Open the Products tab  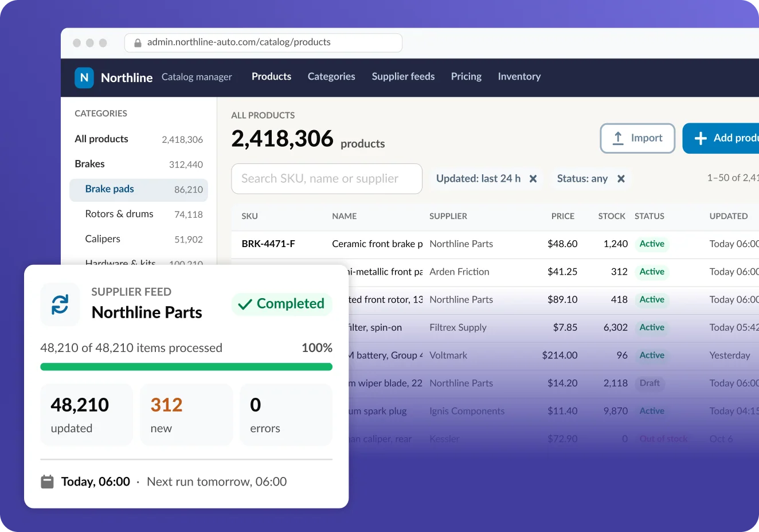pyautogui.click(x=271, y=77)
